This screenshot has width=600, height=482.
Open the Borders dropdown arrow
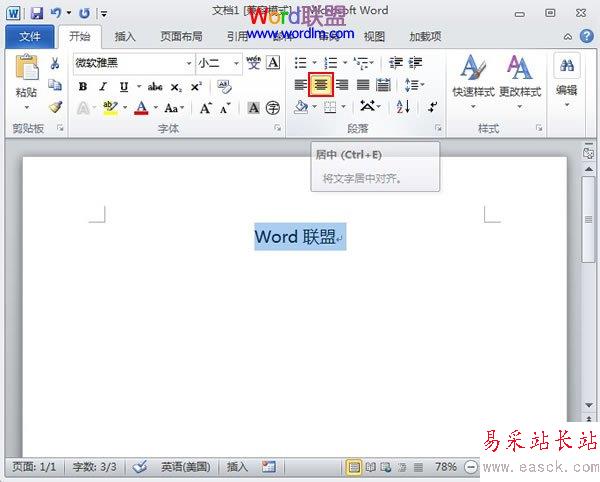click(344, 107)
